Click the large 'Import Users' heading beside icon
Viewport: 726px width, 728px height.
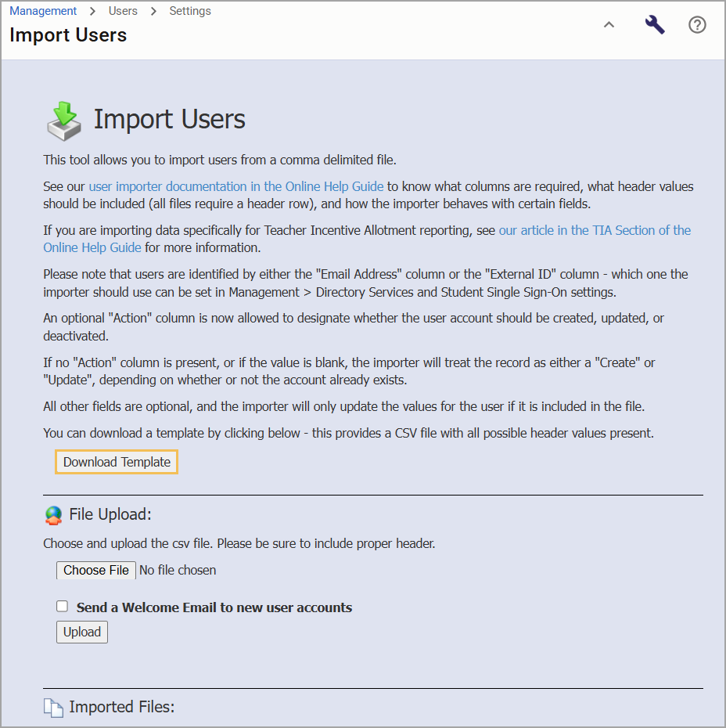169,119
